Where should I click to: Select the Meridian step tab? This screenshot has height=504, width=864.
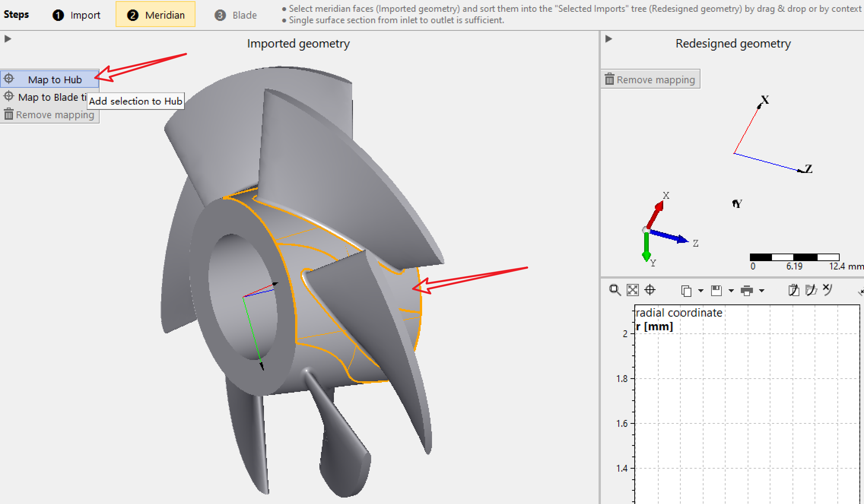click(x=156, y=15)
